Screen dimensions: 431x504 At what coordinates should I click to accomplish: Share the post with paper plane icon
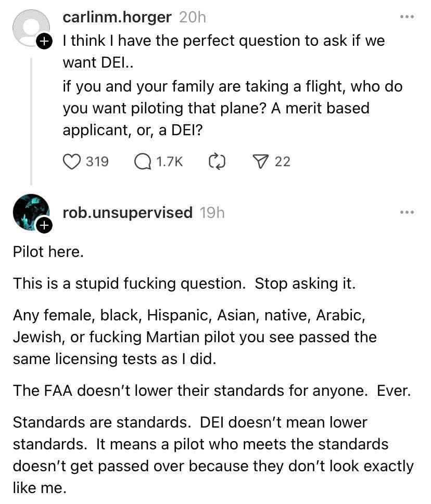pos(260,161)
